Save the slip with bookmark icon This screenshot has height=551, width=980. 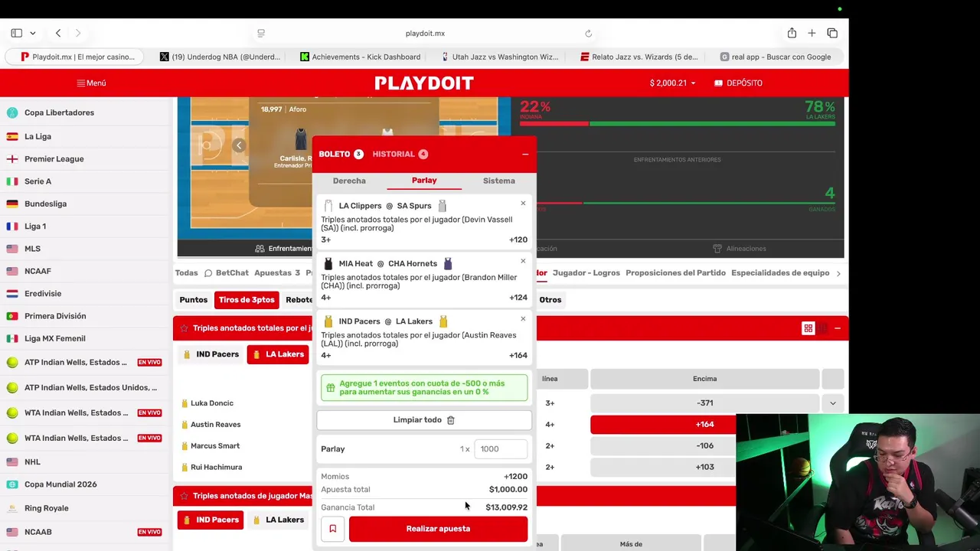(x=332, y=529)
